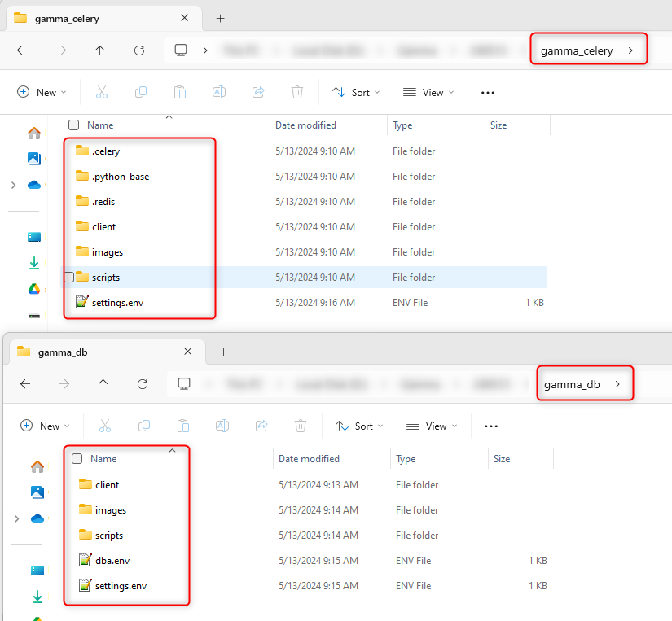
Task: Toggle the select-all checkbox in gamma_db
Action: pos(77,459)
